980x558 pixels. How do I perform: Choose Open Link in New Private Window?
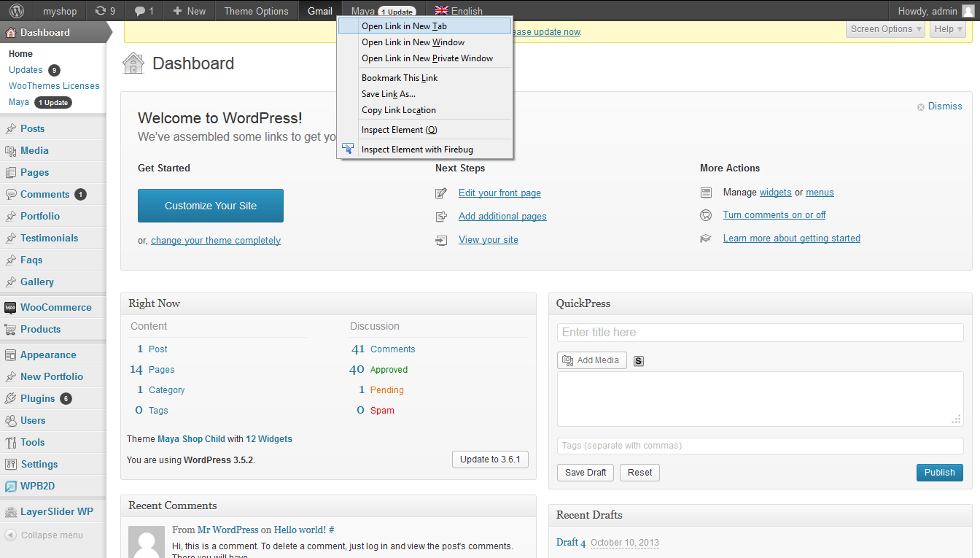[424, 58]
